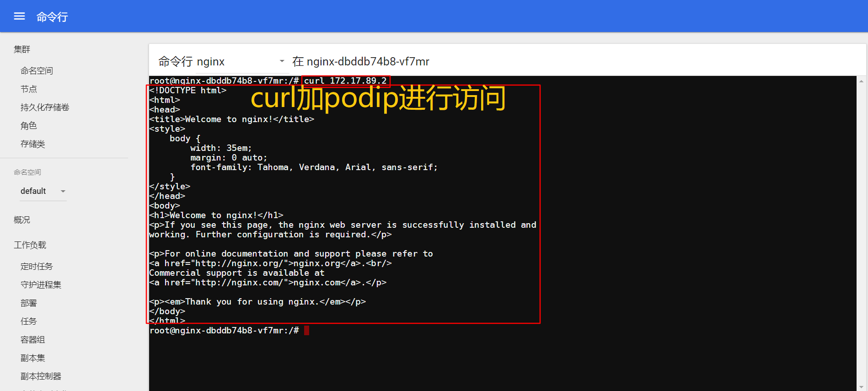
Task: Click the 命名空间 label above default
Action: click(27, 172)
